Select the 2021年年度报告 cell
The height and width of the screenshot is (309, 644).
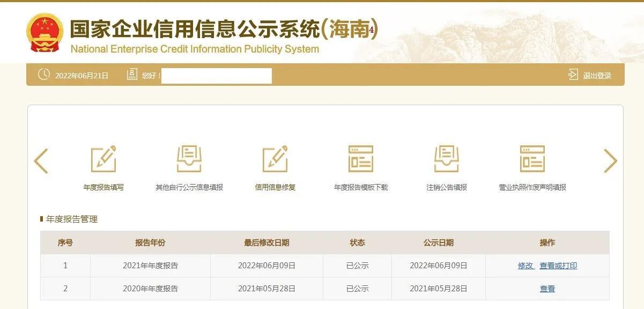pyautogui.click(x=150, y=266)
